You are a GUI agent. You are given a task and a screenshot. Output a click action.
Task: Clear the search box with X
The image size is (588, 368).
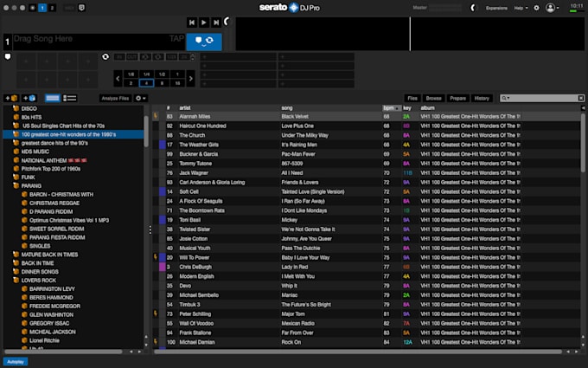click(x=580, y=98)
